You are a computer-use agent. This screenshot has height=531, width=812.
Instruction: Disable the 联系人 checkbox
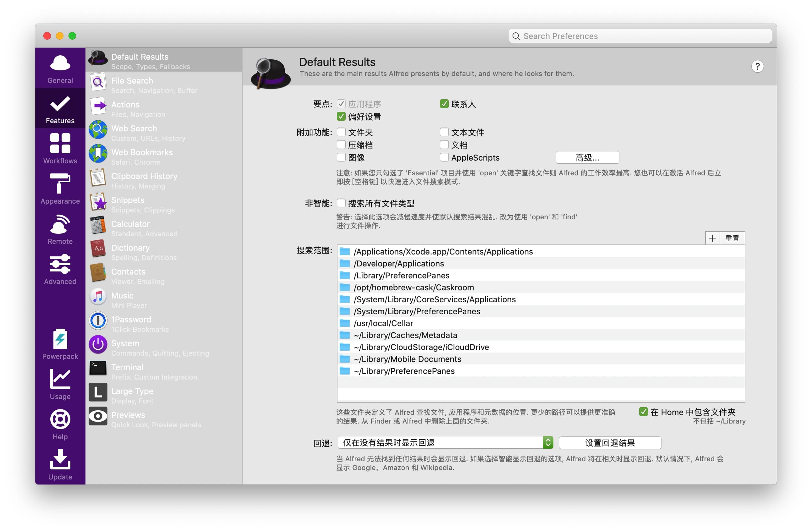(x=444, y=104)
